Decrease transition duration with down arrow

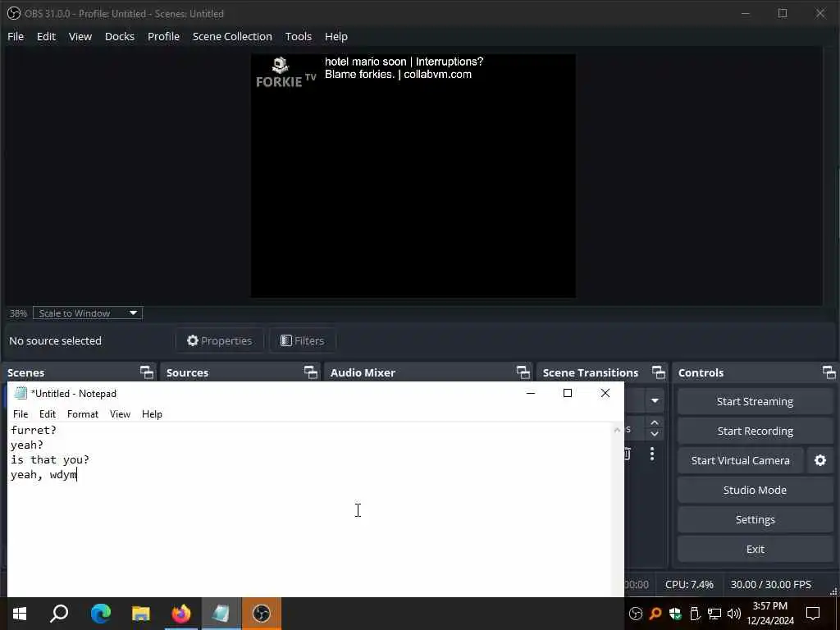[x=654, y=434]
